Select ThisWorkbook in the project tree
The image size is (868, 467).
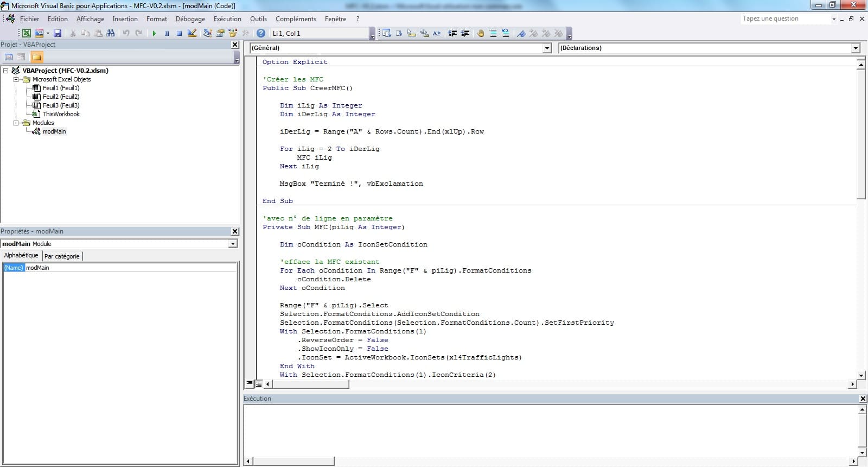[x=61, y=114]
